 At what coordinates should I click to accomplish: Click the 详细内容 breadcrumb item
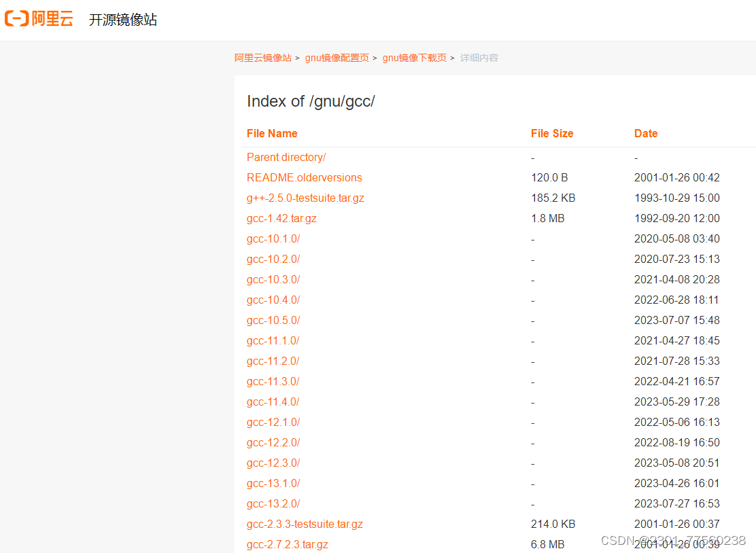(x=479, y=58)
